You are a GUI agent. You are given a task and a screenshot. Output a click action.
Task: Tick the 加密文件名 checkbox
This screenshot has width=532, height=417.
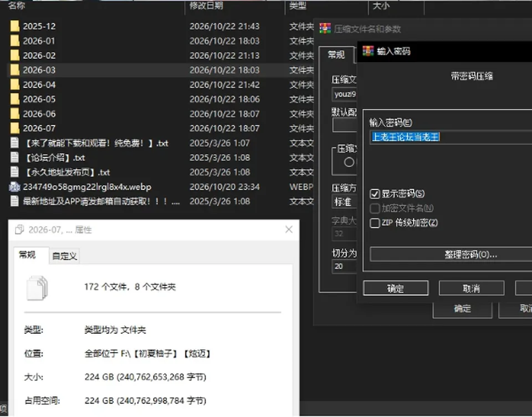pyautogui.click(x=375, y=208)
